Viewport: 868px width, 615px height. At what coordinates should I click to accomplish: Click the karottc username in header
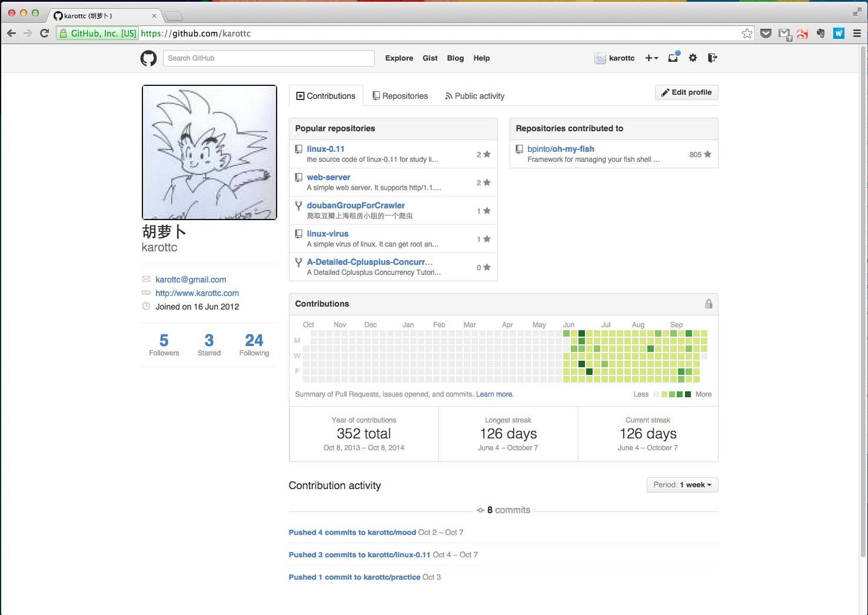pos(621,58)
